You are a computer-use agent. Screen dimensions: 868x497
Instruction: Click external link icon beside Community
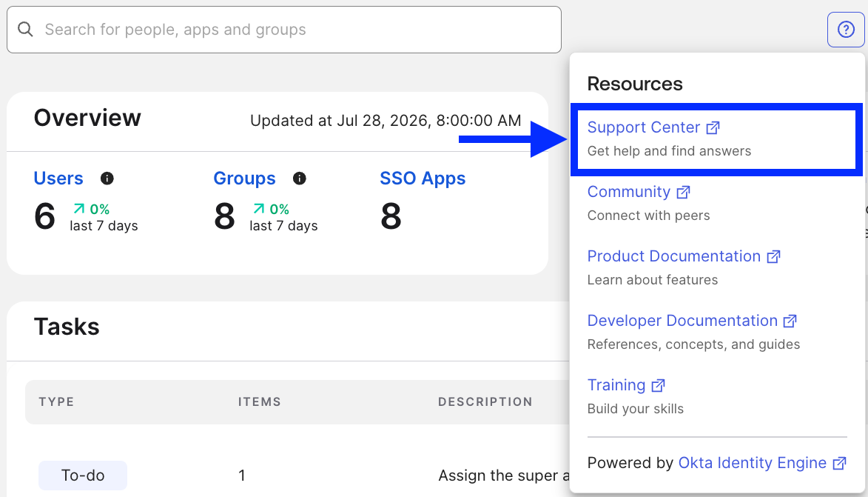pyautogui.click(x=684, y=193)
